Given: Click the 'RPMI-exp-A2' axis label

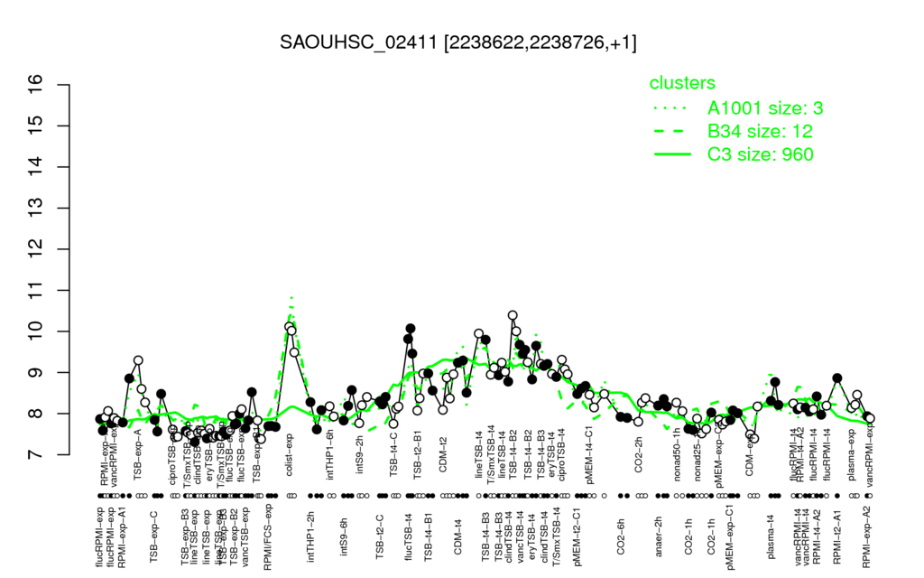Looking at the screenshot, I should tap(866, 537).
